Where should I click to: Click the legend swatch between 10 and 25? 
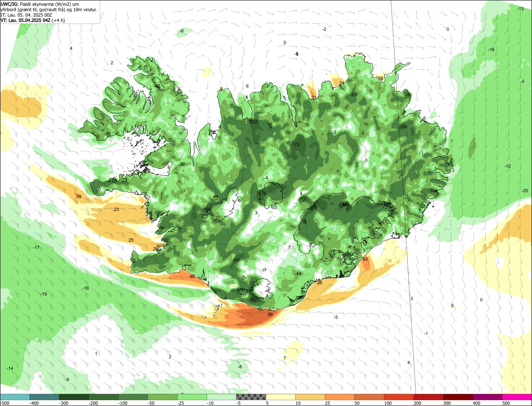310,397
